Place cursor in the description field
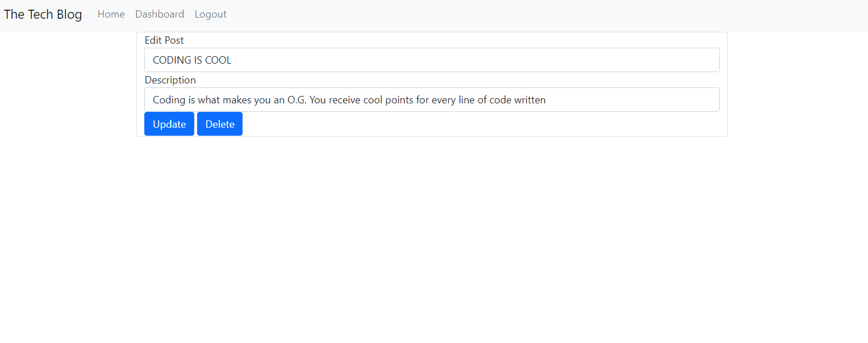 (432, 99)
